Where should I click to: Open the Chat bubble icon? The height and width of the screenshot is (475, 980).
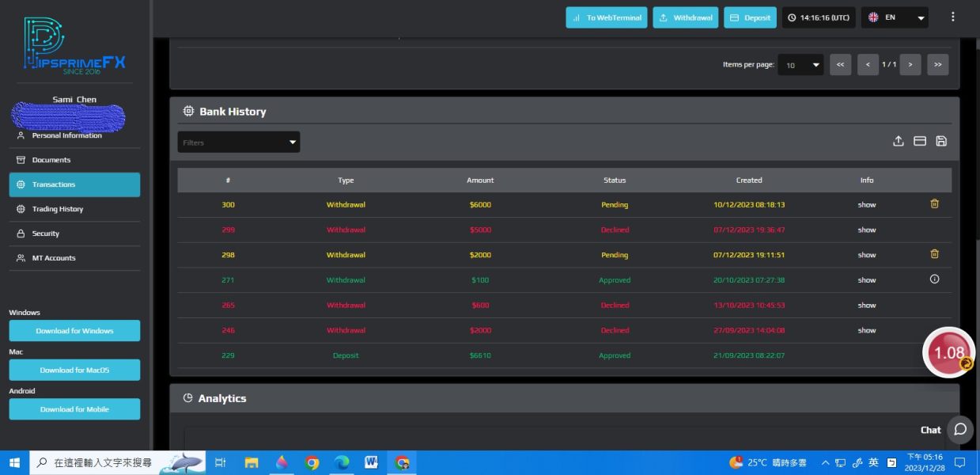coord(960,429)
